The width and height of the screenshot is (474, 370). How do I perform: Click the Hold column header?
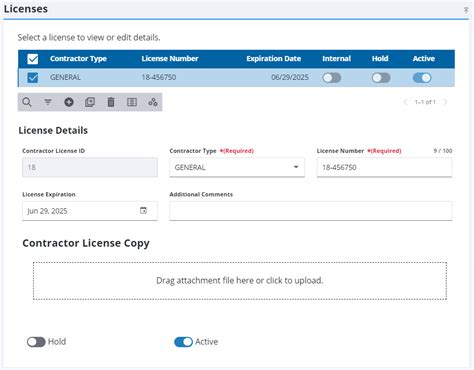point(380,59)
